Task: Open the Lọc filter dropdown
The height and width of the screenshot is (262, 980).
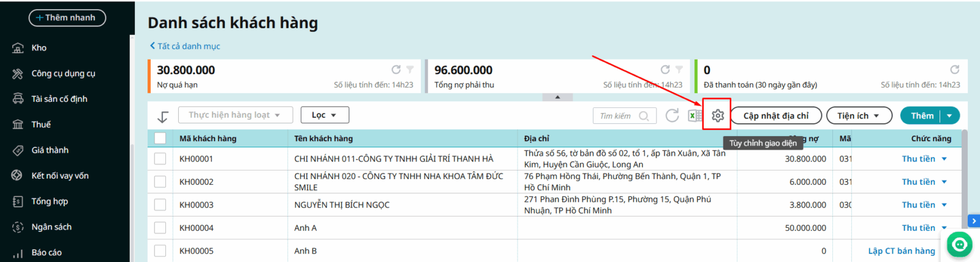Action: click(x=324, y=115)
